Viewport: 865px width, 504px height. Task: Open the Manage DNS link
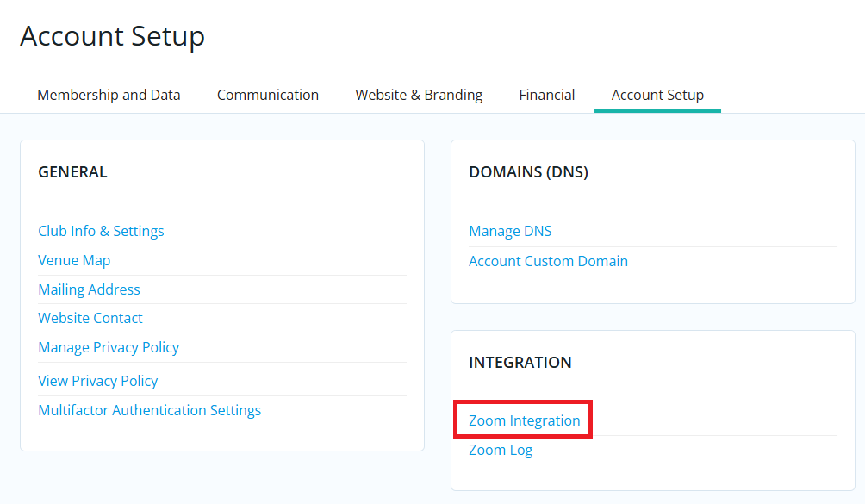tap(510, 231)
